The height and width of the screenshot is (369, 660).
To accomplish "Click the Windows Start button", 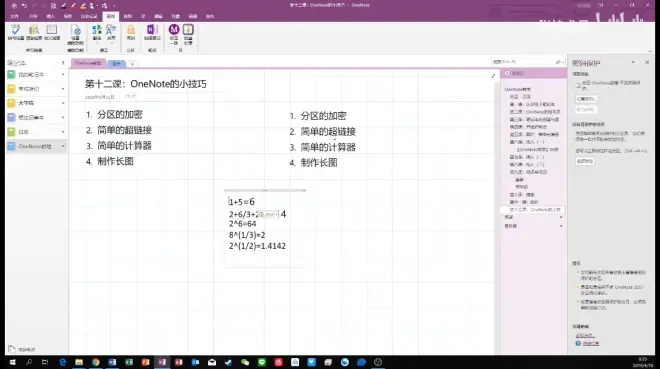I will coord(12,362).
